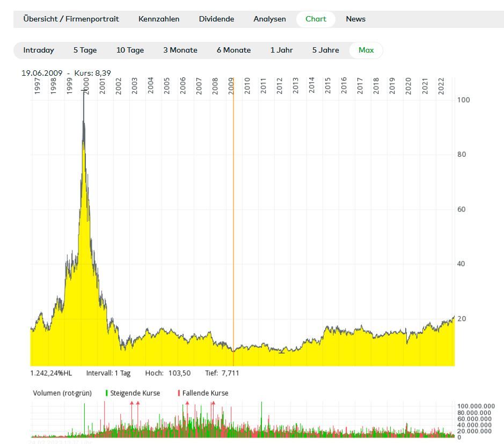Click the 2000 year label on axis
This screenshot has width=504, height=444.
[86, 86]
